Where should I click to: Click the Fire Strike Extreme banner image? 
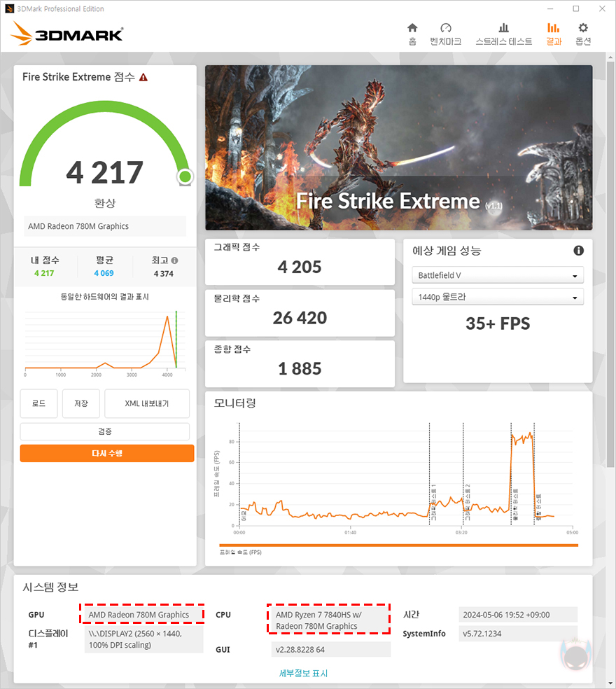[x=398, y=148]
